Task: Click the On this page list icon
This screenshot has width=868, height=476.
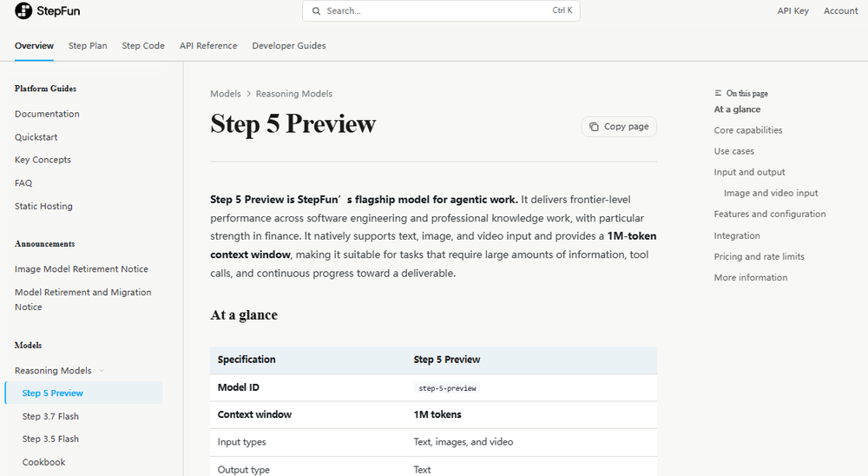Action: pos(718,93)
